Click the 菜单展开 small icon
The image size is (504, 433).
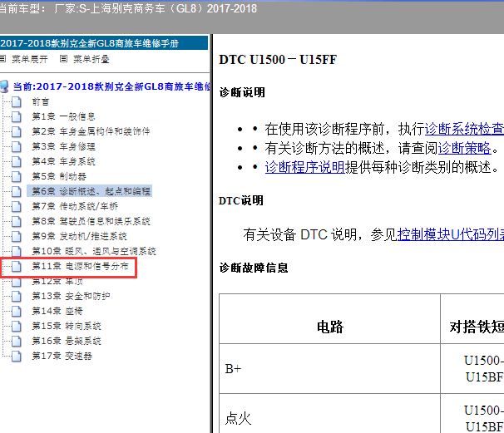[2, 59]
